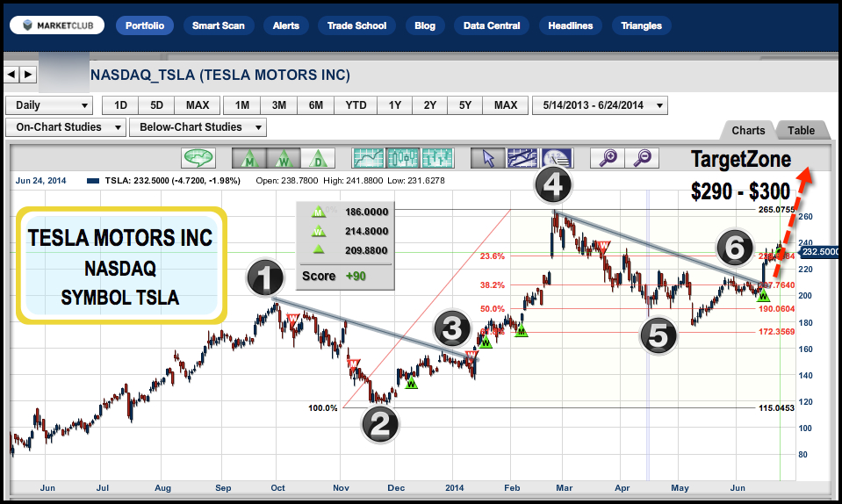The image size is (842, 504).
Task: Click the green weekly triangle near December
Action: pyautogui.click(x=411, y=383)
